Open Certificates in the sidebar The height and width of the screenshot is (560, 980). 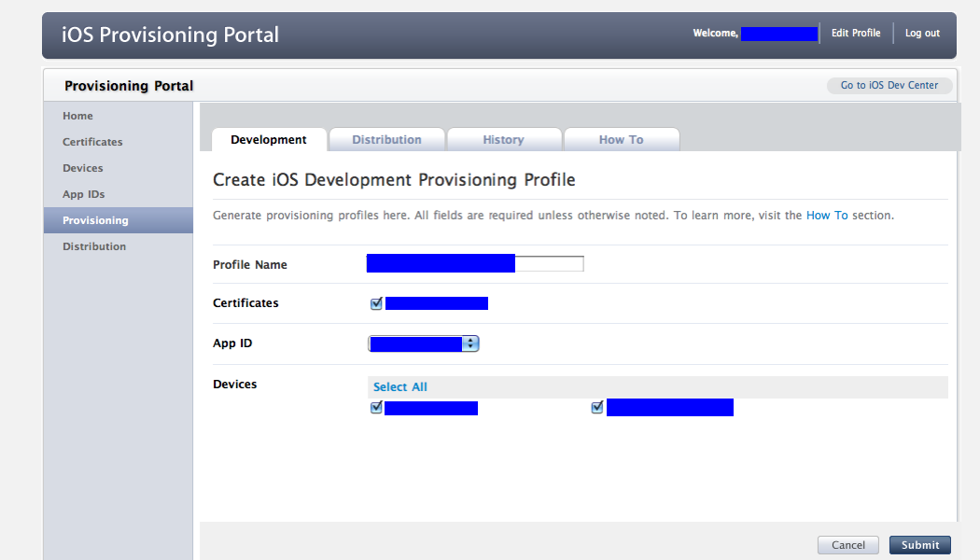[x=92, y=142]
